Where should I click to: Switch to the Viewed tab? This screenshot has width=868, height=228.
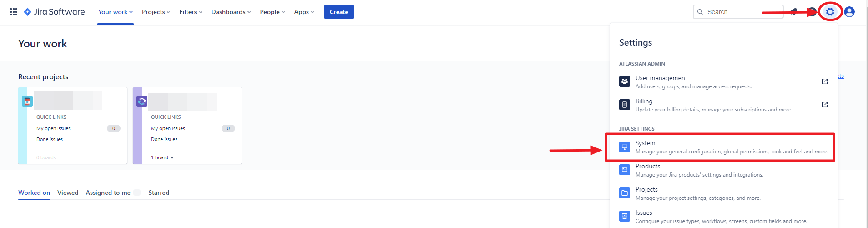[x=68, y=193]
